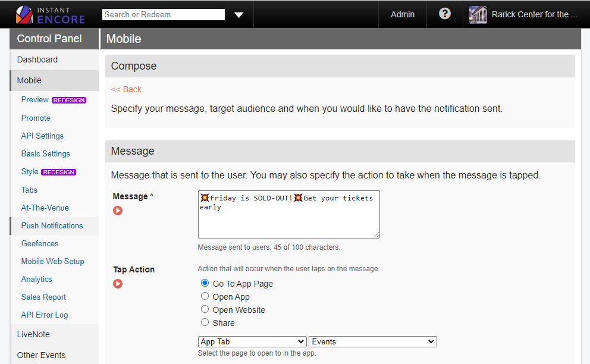
Task: Open the App Tab dropdown
Action: [252, 341]
